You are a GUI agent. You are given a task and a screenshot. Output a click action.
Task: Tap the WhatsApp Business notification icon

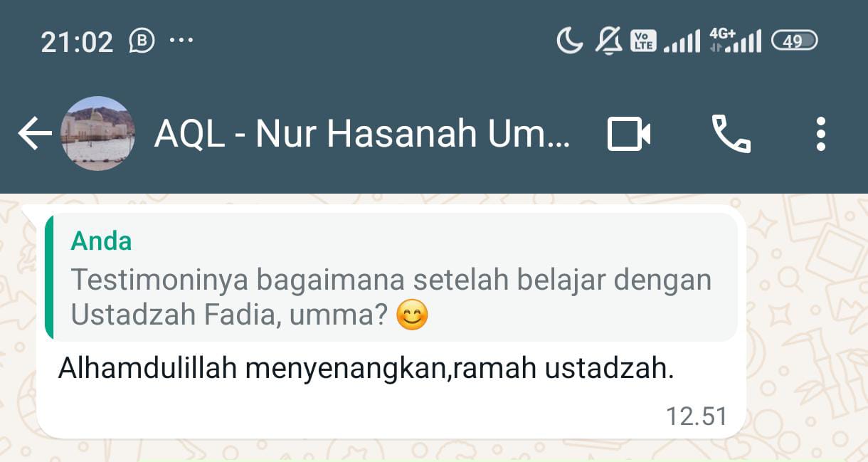tap(142, 41)
